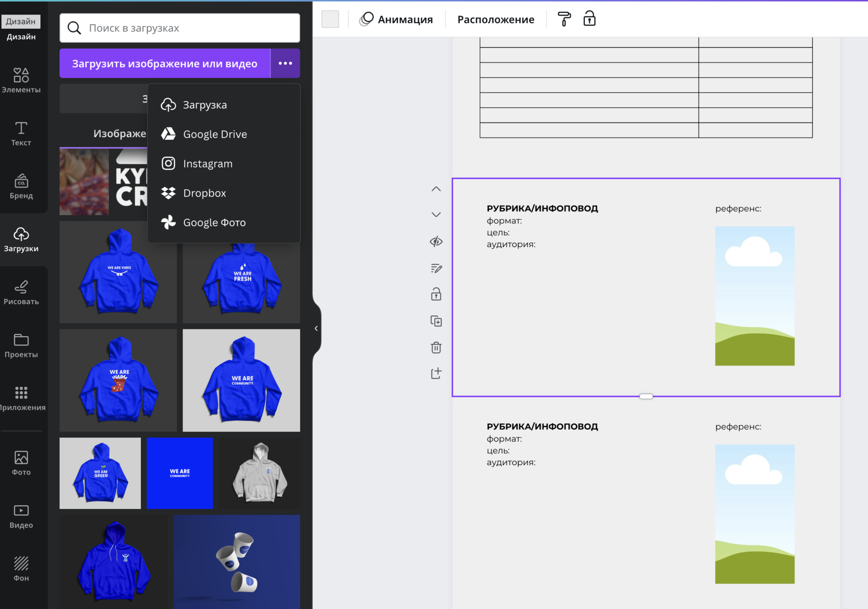This screenshot has width=868, height=609.
Task: Duplicate the selected page
Action: [x=436, y=321]
